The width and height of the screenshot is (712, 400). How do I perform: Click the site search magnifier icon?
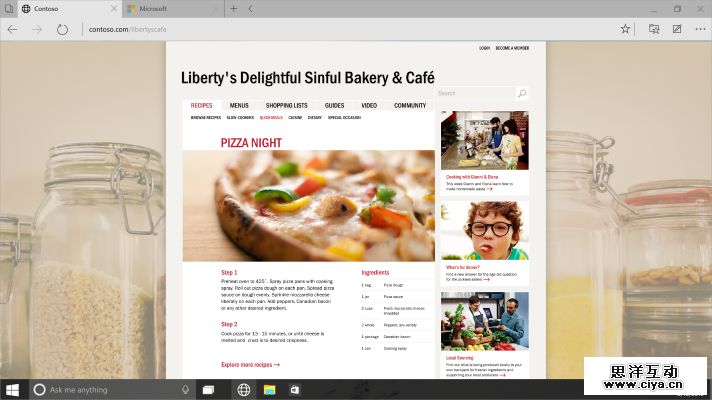[522, 93]
